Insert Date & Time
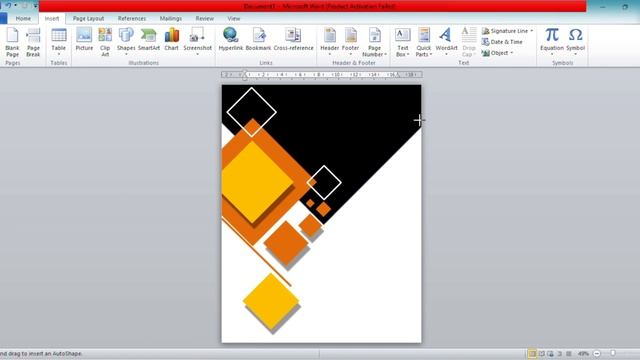 pyautogui.click(x=502, y=42)
